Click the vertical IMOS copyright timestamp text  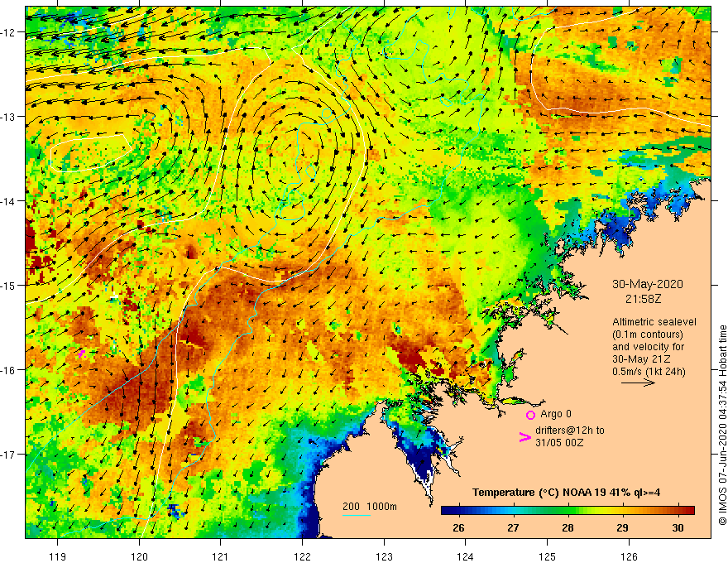pos(722,425)
